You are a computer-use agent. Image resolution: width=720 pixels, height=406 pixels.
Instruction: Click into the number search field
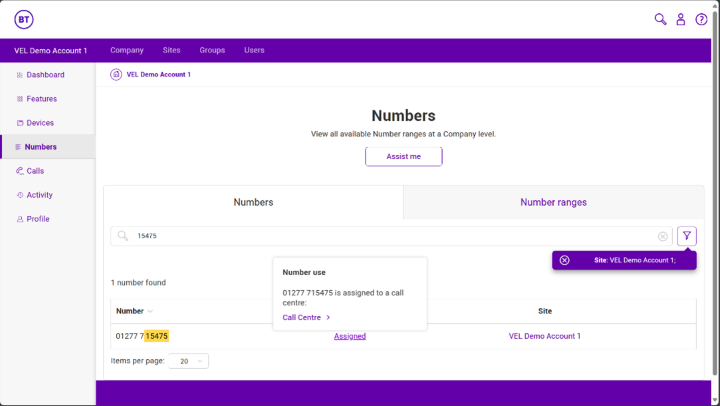(x=391, y=236)
